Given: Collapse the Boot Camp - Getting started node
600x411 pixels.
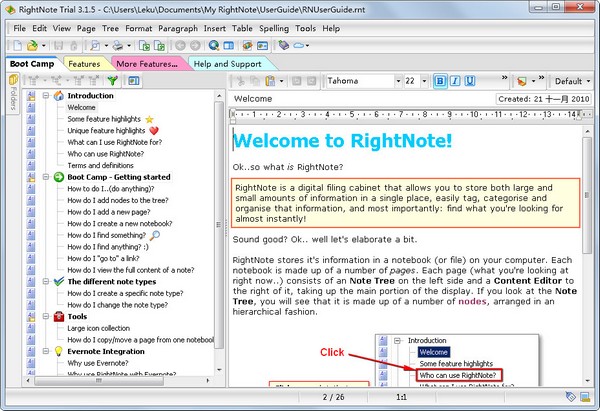Looking at the screenshot, I should coord(46,177).
